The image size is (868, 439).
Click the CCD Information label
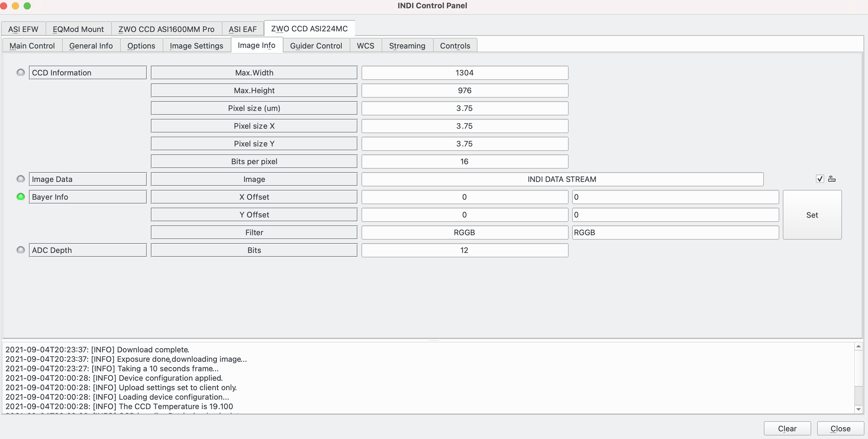tap(88, 72)
